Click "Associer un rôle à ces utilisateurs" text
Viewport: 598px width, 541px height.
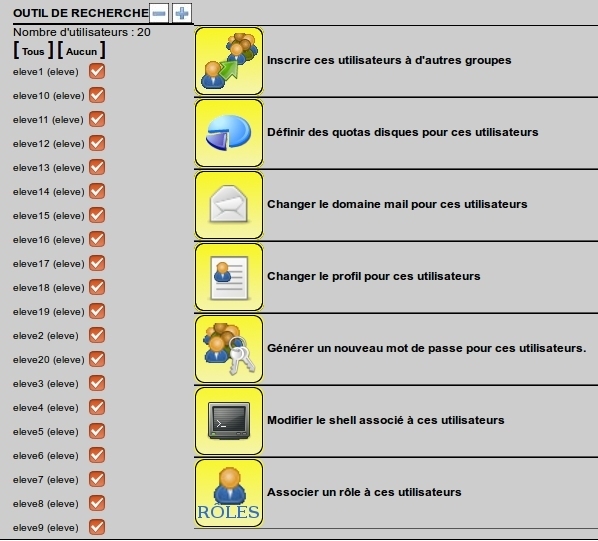(x=364, y=492)
